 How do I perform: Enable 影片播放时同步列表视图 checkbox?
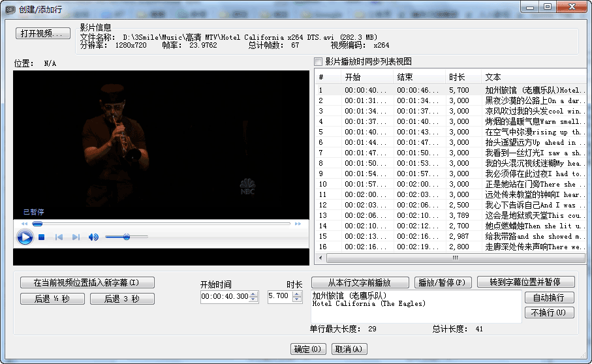[319, 61]
